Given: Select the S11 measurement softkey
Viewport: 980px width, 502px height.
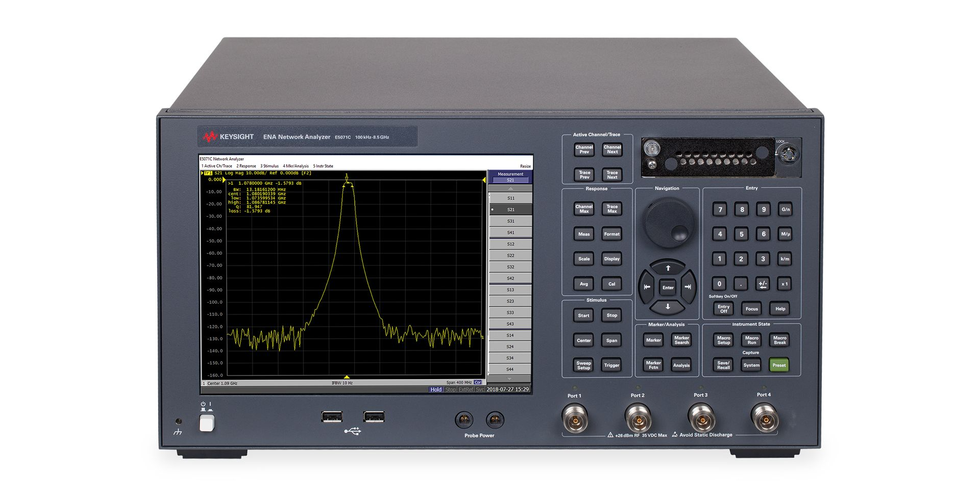Looking at the screenshot, I should click(x=510, y=198).
